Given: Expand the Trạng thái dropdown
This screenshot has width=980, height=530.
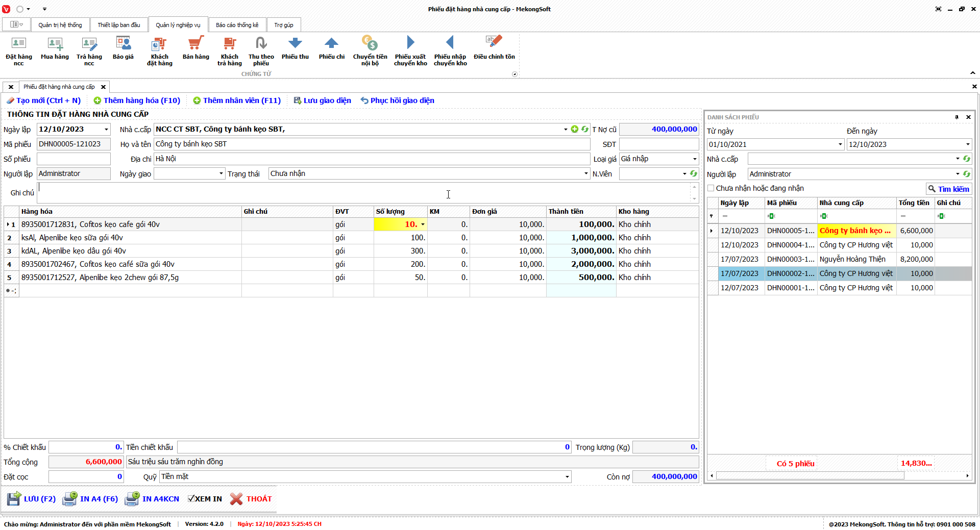Looking at the screenshot, I should click(586, 174).
